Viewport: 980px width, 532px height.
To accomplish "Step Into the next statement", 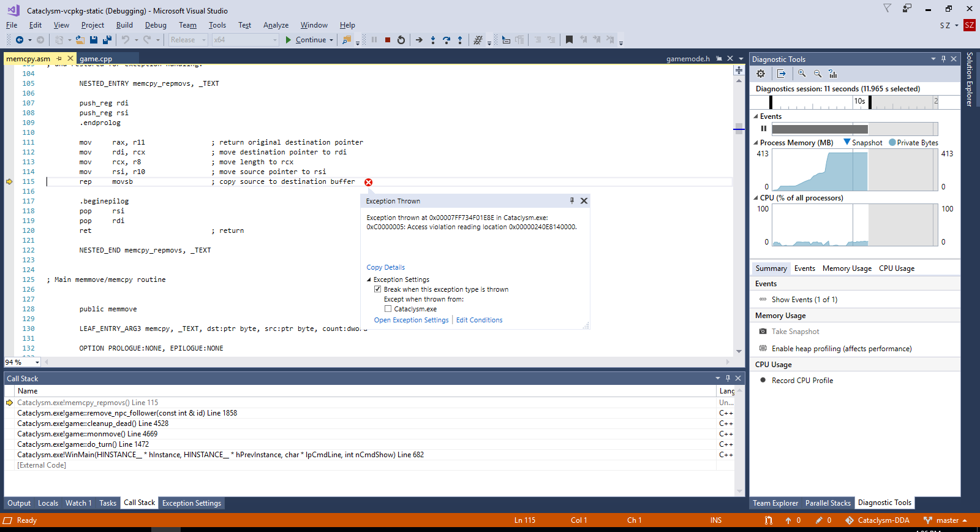I will click(433, 40).
